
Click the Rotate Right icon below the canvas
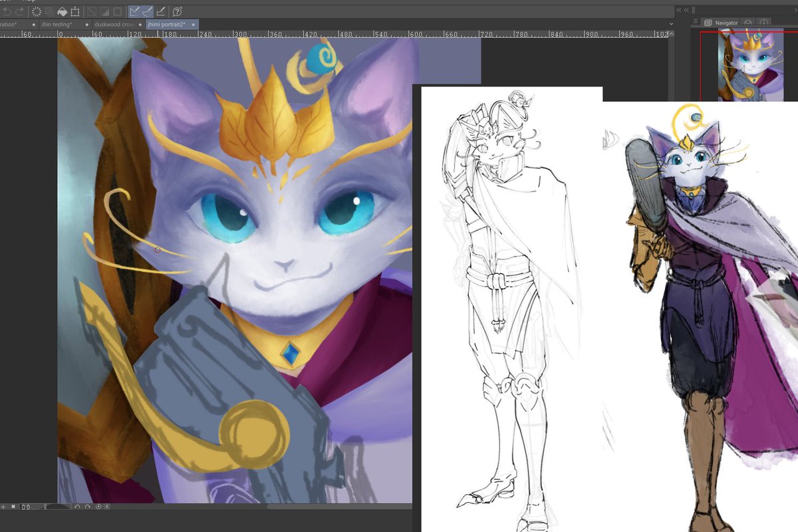88,507
